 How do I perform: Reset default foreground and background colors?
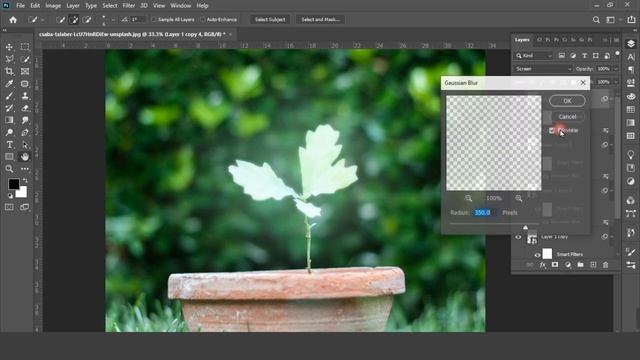tap(10, 196)
